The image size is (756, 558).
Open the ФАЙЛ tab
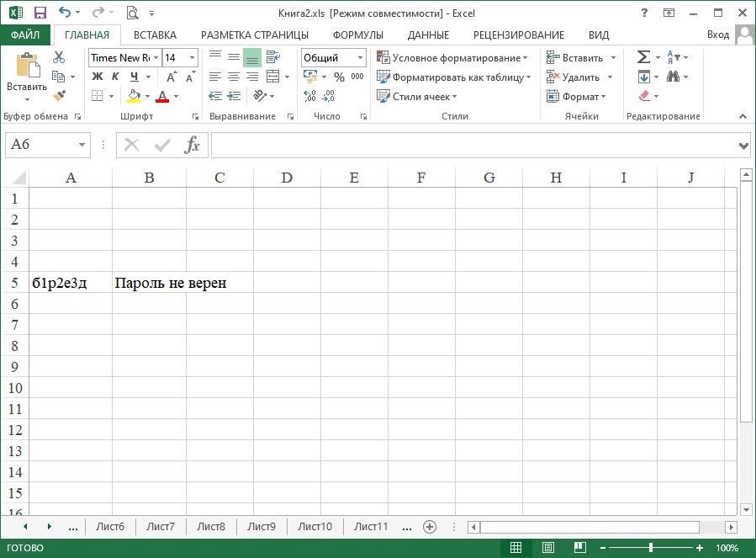pos(25,35)
